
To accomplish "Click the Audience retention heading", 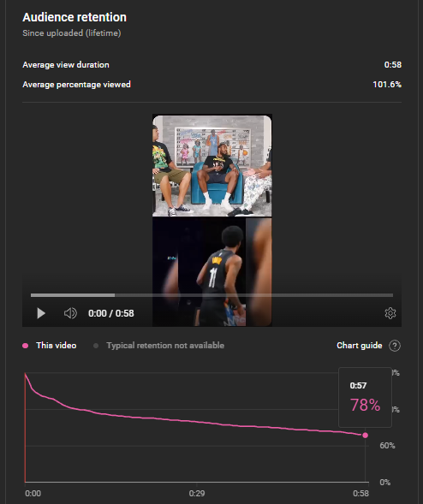I will (74, 17).
